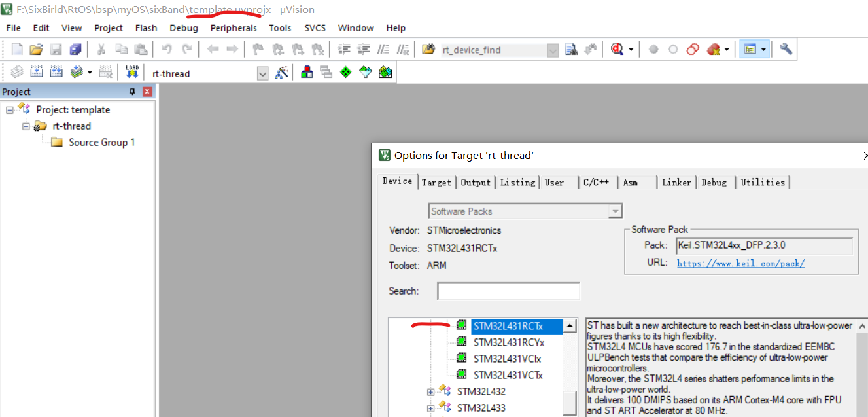Close the Project panel
The width and height of the screenshot is (868, 417).
click(x=147, y=92)
